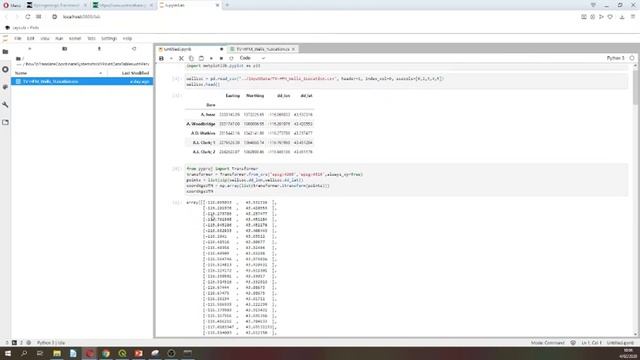Open the Edit menu
This screenshot has height=360, width=640.
click(x=31, y=38)
